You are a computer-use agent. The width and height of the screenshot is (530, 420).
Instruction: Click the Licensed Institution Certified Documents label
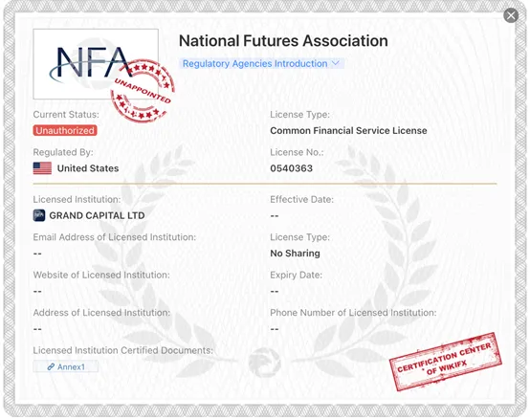(123, 350)
